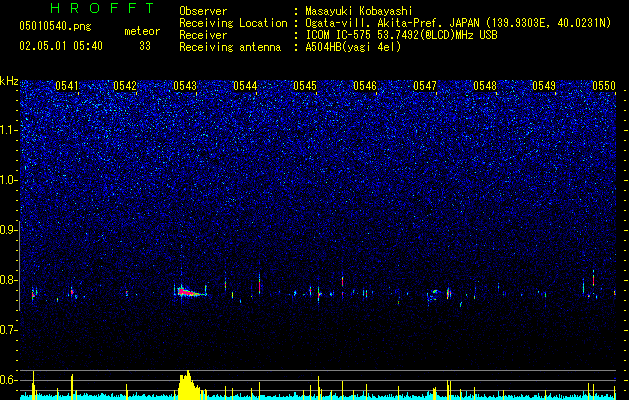Click the date stamp 02.05.01 05:40

tap(61, 46)
